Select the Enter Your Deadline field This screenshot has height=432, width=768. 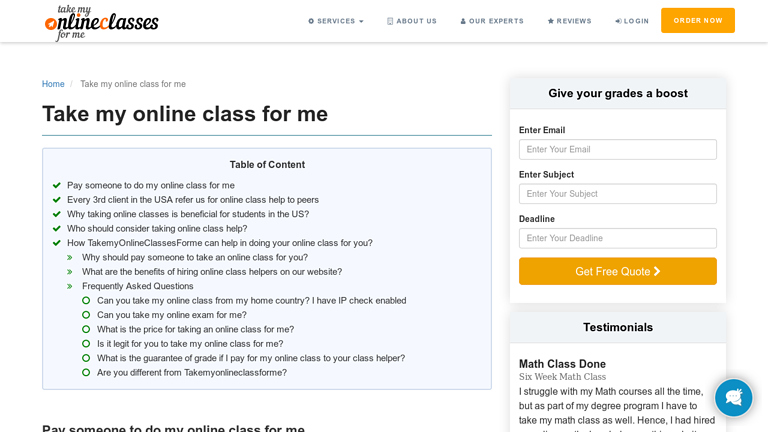(617, 238)
